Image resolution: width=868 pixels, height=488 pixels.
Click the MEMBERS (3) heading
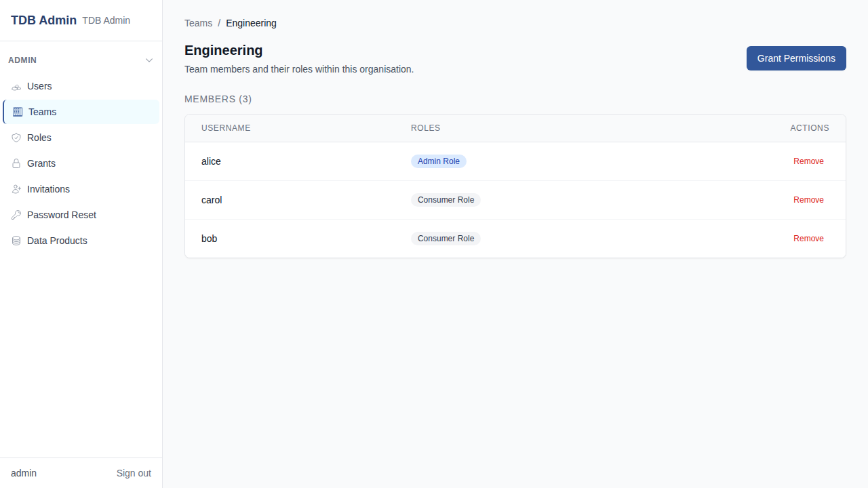[x=218, y=99]
